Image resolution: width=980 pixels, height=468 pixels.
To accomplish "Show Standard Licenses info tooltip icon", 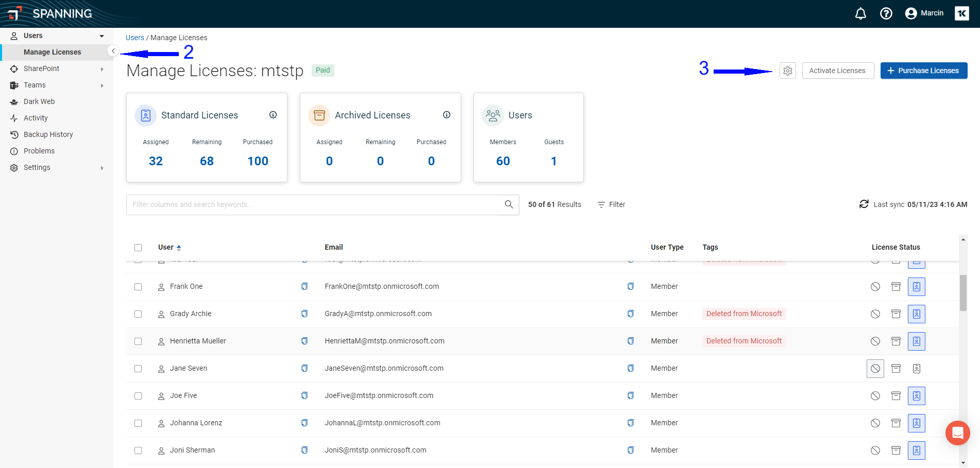I will (273, 115).
